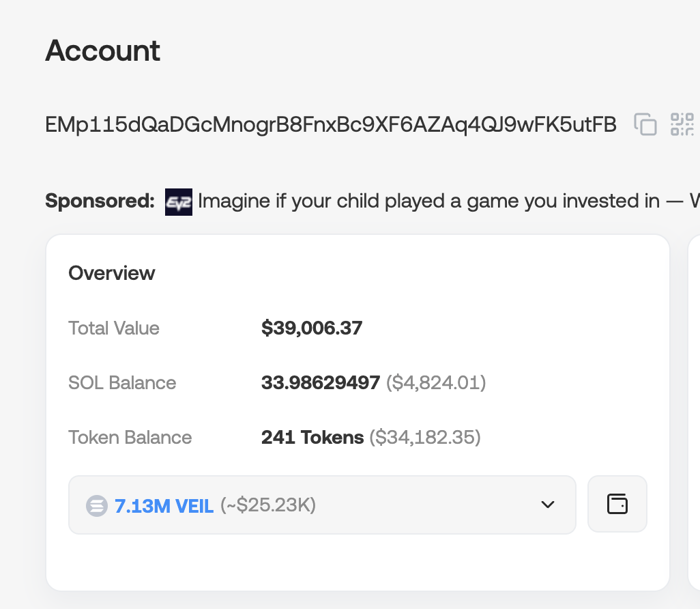
Task: Open the wallet icon button
Action: click(x=617, y=504)
